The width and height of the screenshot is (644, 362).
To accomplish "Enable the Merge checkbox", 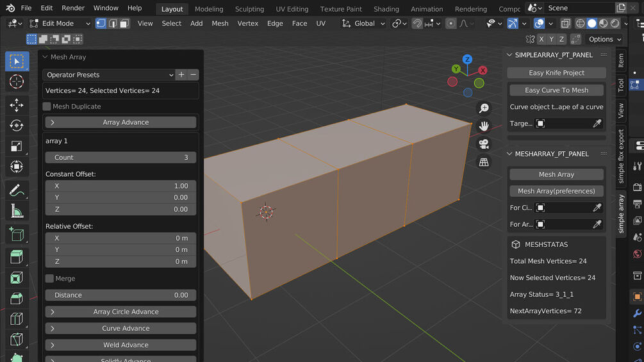I will (49, 278).
